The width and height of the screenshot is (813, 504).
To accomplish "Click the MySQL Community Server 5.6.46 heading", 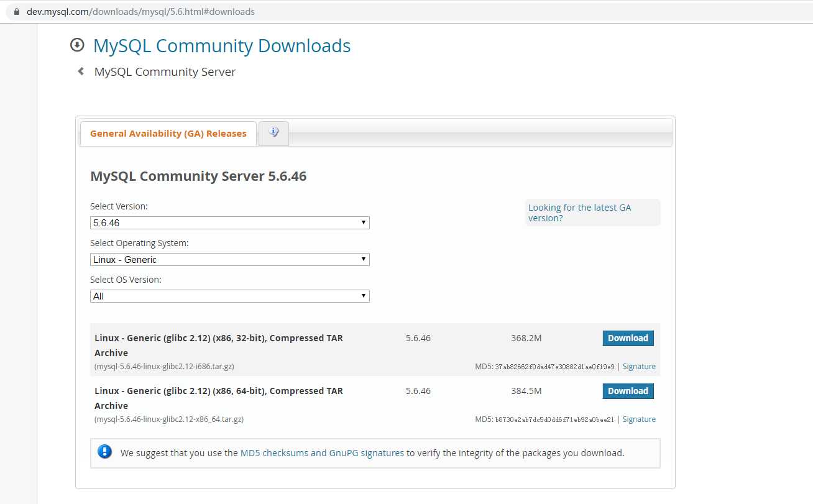I will coord(198,176).
